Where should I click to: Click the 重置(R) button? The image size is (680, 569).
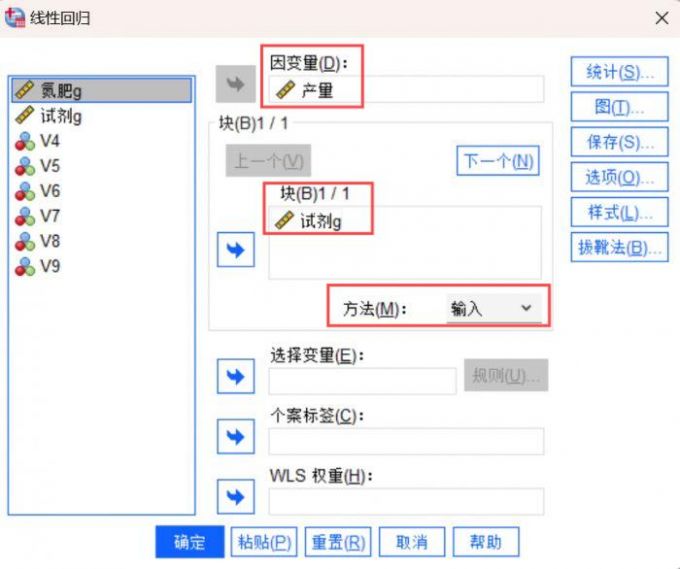click(338, 542)
